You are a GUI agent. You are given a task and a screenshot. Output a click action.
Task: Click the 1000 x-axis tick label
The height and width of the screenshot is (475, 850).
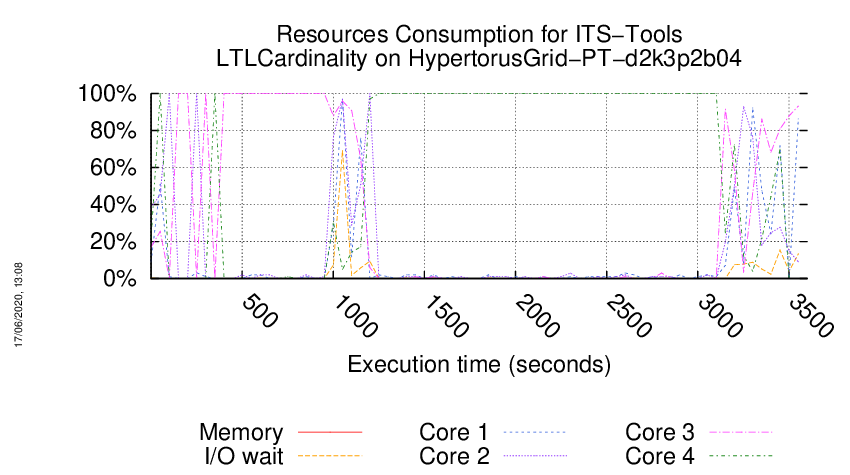[355, 316]
